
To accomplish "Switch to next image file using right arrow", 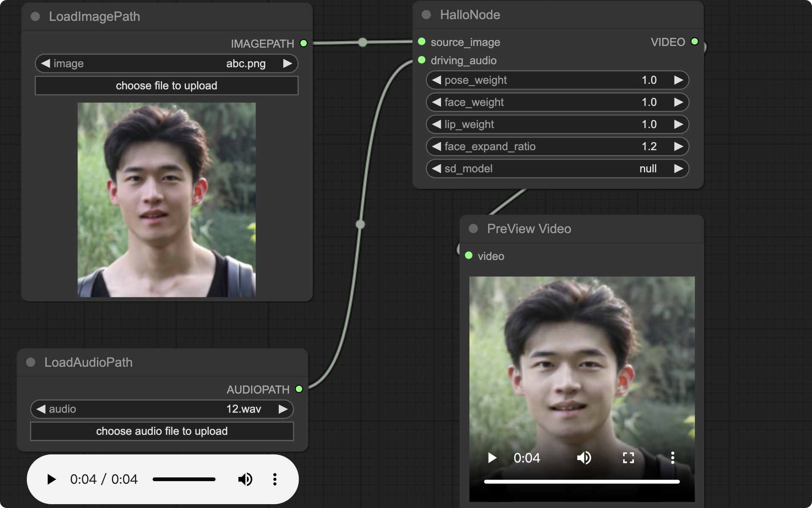I will [288, 63].
